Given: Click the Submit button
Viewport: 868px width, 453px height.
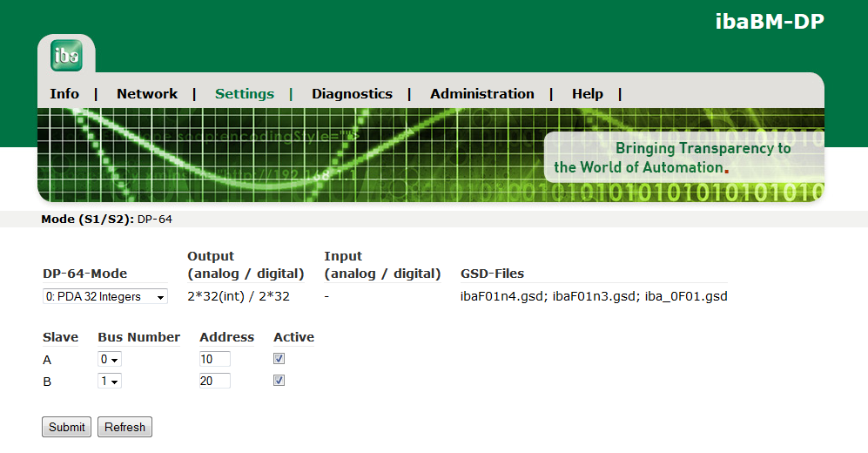Looking at the screenshot, I should (x=66, y=427).
